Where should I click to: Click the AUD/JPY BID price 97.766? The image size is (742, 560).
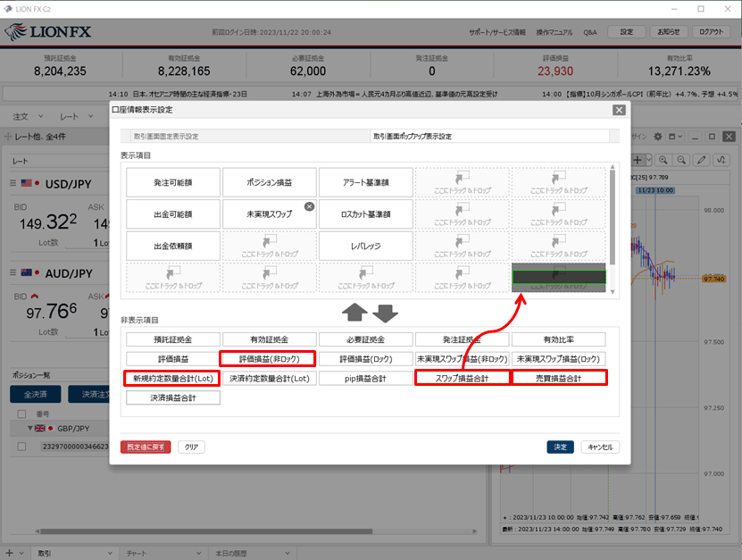click(51, 312)
